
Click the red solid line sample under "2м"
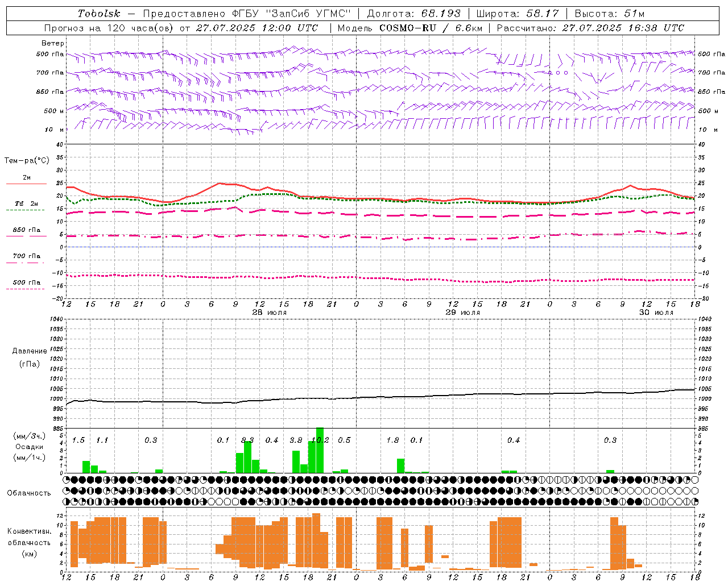click(26, 184)
